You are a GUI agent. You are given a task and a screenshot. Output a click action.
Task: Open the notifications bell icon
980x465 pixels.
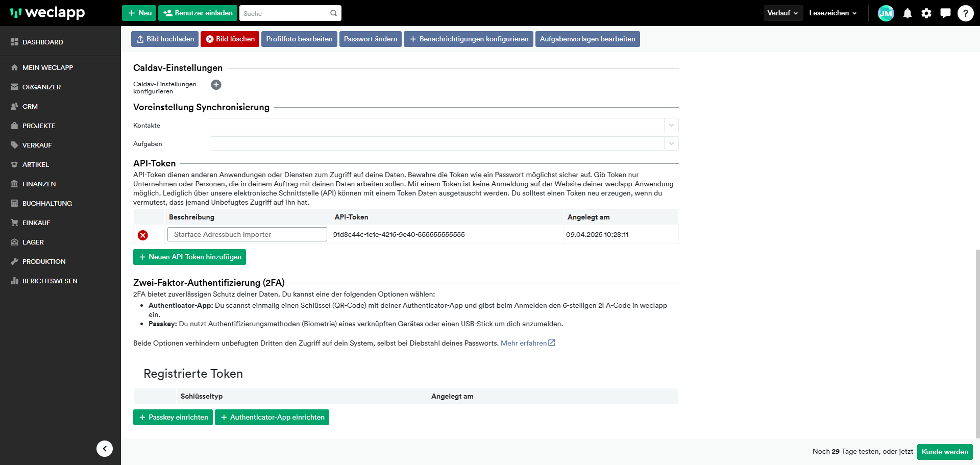point(907,13)
